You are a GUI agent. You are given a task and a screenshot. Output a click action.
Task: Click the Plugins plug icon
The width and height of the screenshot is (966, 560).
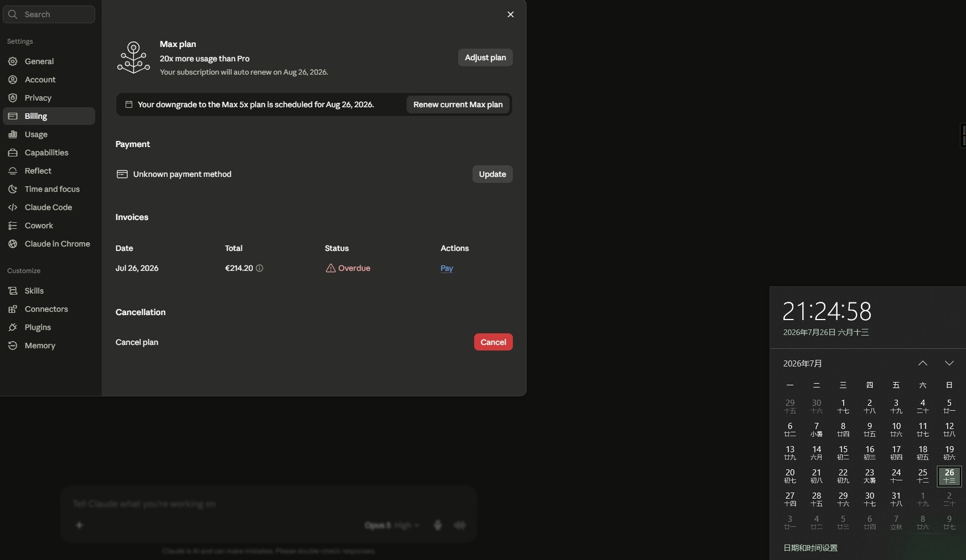point(13,327)
